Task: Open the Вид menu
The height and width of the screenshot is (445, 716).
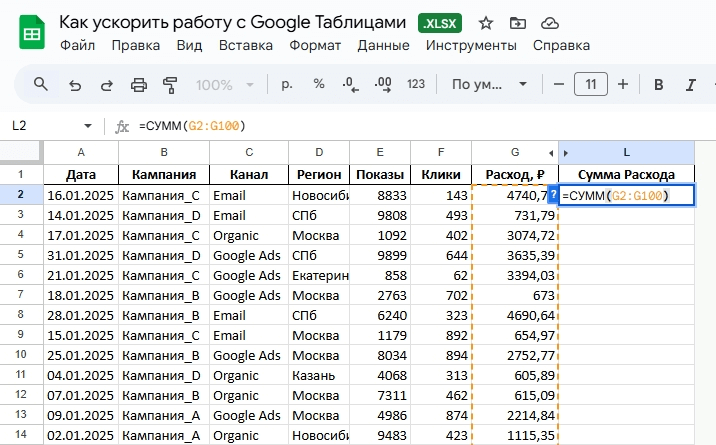Action: pos(189,46)
